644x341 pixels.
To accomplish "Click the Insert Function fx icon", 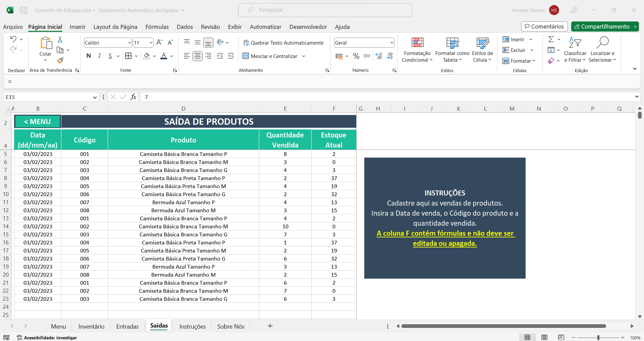I will (133, 97).
